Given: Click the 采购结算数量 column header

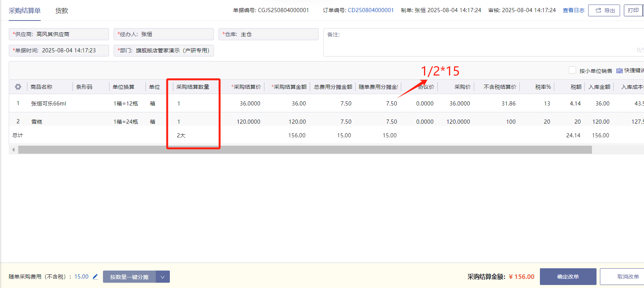Looking at the screenshot, I should (193, 87).
